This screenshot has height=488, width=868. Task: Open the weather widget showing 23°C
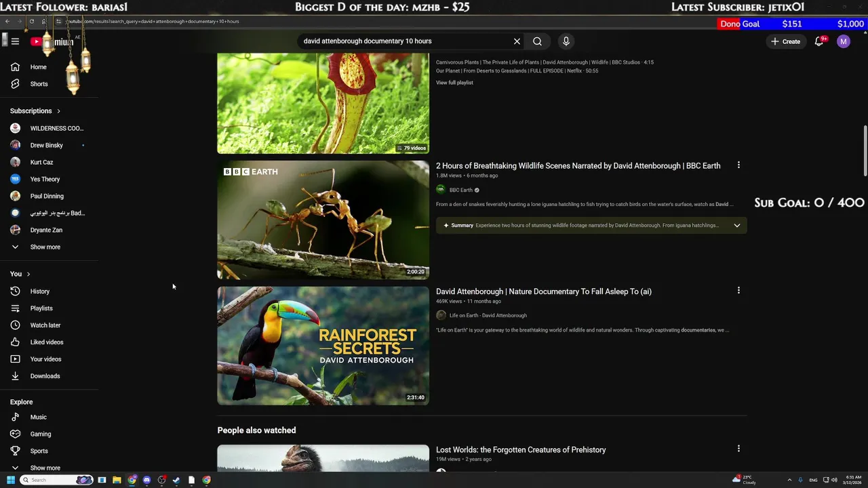pos(745,480)
